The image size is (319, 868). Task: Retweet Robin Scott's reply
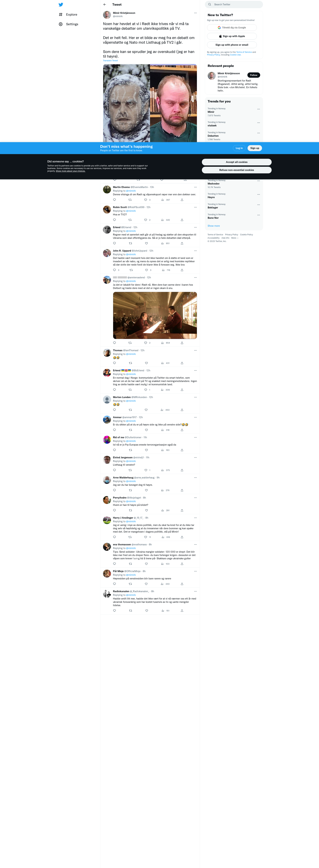pos(130,220)
